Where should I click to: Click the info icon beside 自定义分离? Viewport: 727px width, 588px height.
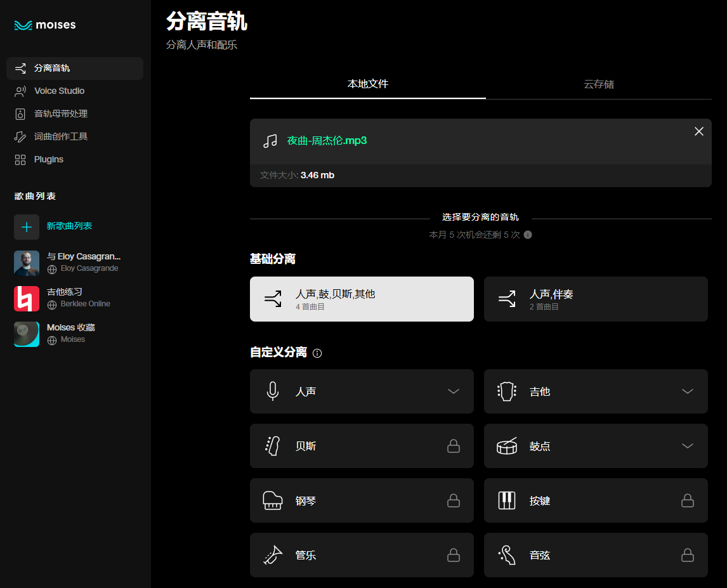tap(317, 353)
